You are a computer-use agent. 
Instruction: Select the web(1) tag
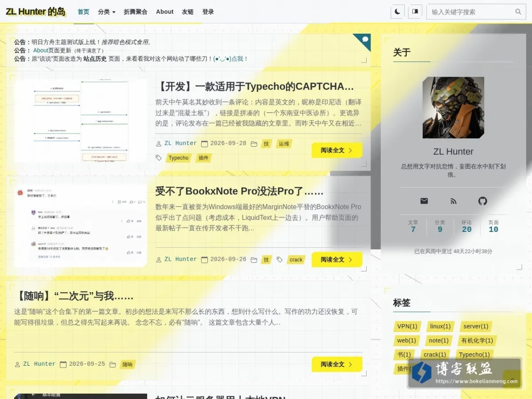406,340
